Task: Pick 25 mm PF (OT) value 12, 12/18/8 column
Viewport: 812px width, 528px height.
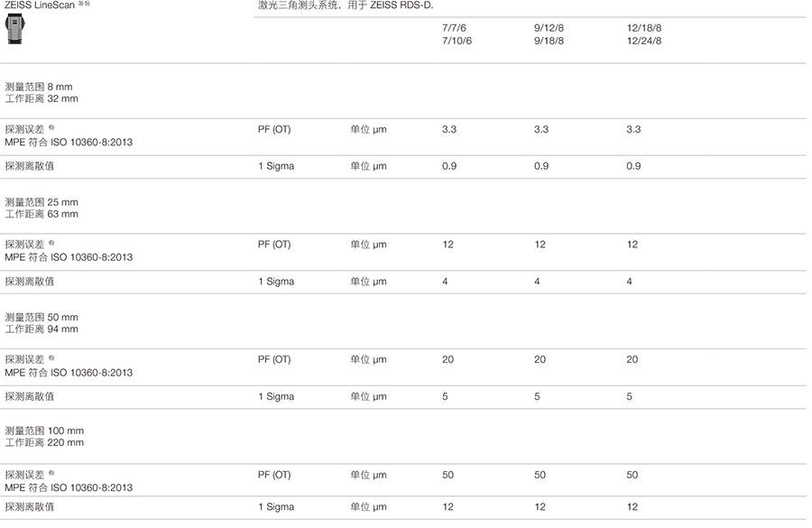Action: (632, 245)
